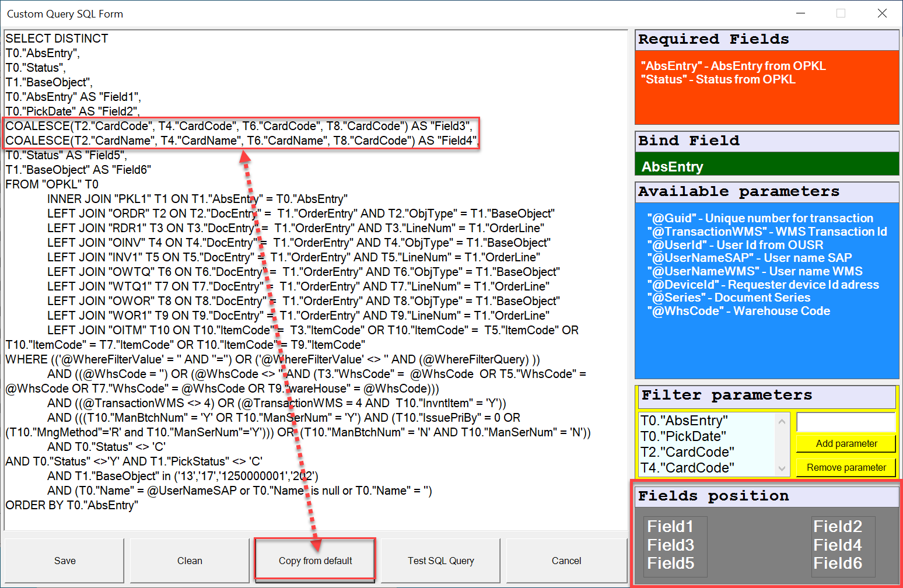This screenshot has height=588, width=903.
Task: Run Test SQL Query
Action: pos(440,561)
